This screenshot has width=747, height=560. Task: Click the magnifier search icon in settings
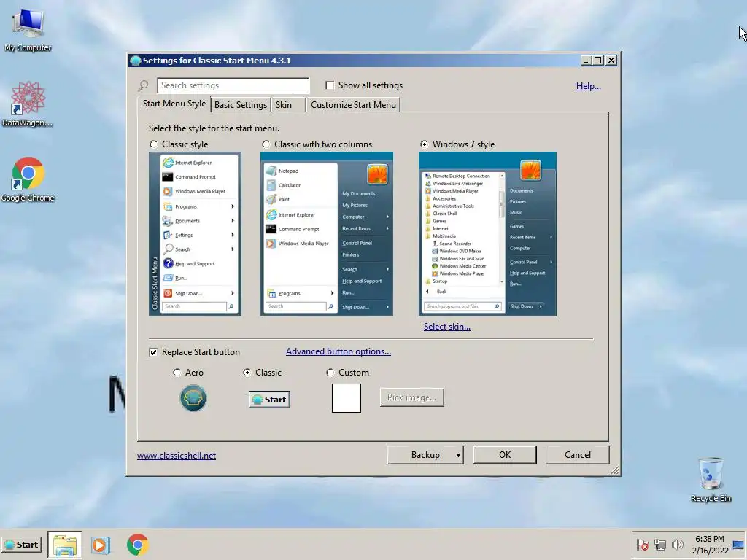[x=144, y=86]
